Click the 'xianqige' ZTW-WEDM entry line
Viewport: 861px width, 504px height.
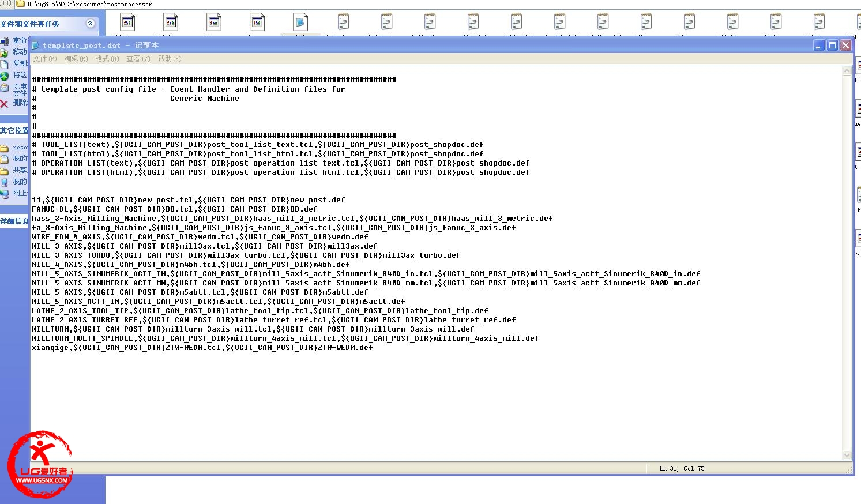click(x=202, y=348)
